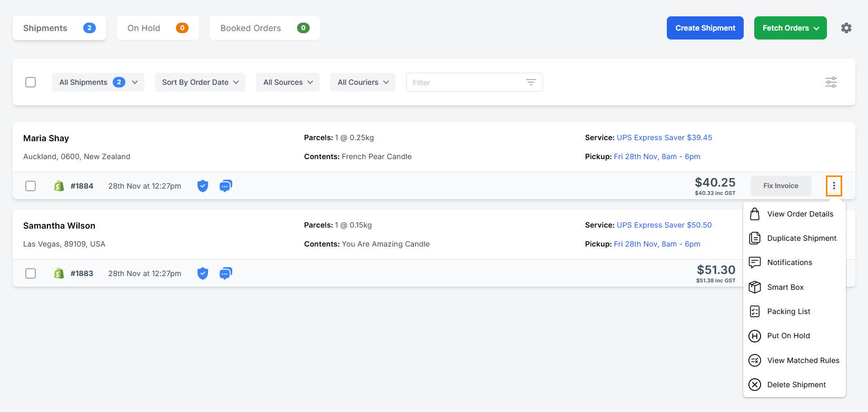This screenshot has height=412, width=868.
Task: Open the Sort By Order Date dropdown
Action: click(x=200, y=82)
